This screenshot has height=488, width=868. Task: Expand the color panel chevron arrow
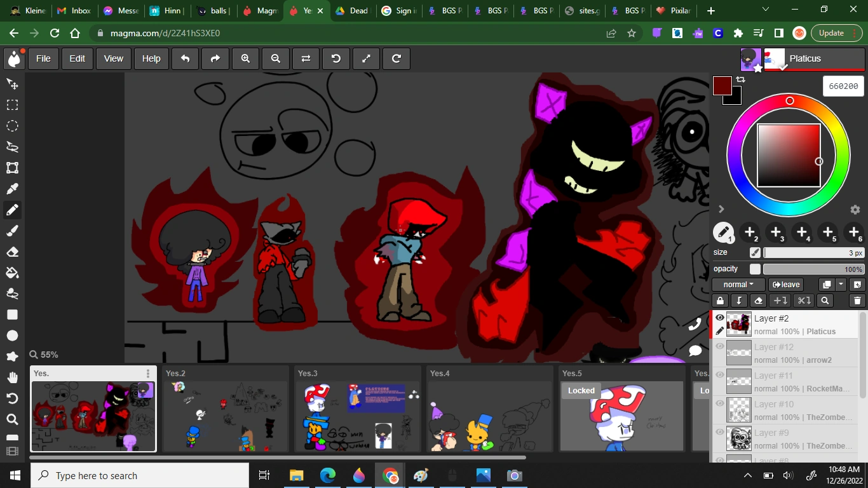(721, 209)
